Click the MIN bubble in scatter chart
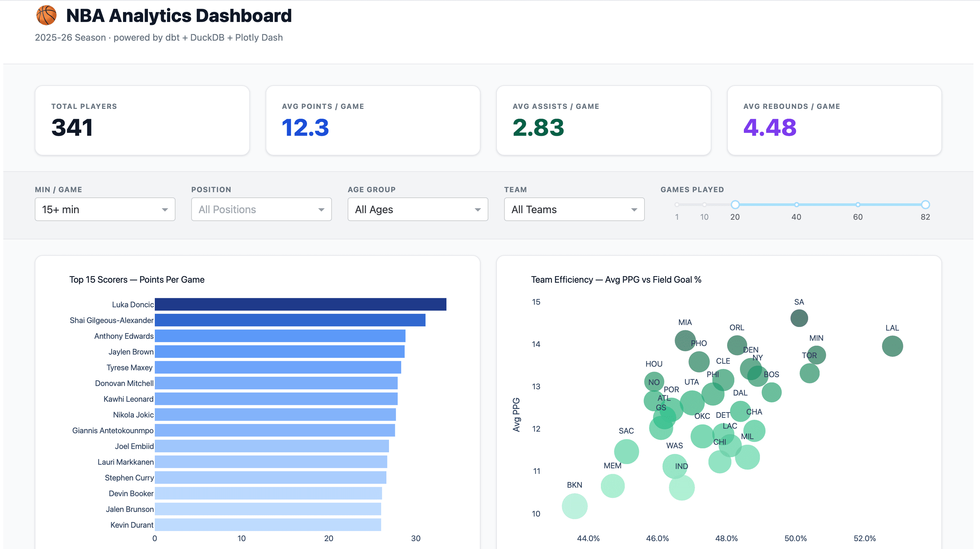The image size is (980, 549). pyautogui.click(x=816, y=355)
